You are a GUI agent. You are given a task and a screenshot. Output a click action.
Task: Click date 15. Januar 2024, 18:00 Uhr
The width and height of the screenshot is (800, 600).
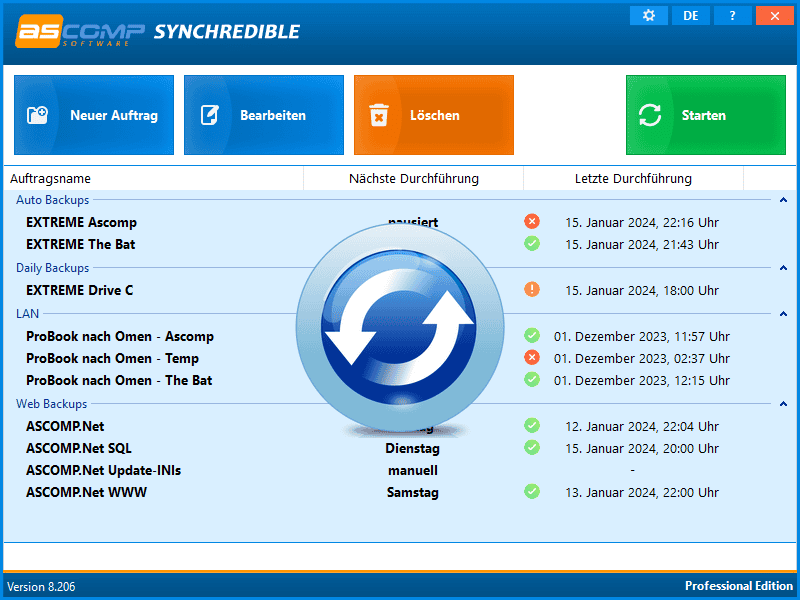tap(642, 291)
